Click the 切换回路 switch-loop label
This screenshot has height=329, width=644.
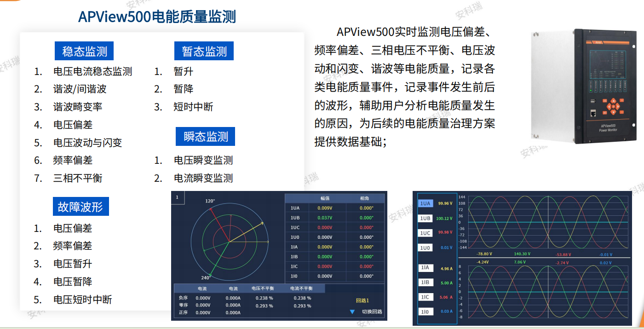point(372,312)
